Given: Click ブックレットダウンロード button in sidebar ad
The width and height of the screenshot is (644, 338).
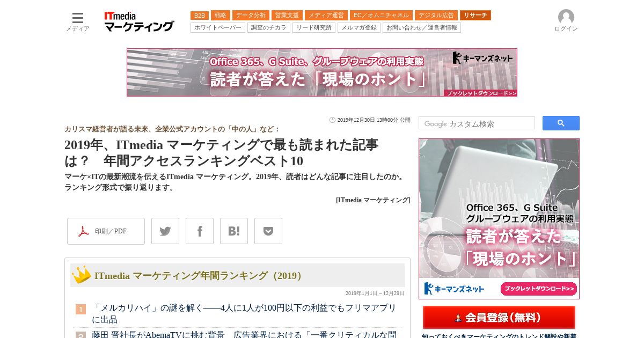Looking at the screenshot, I should pos(539,289).
